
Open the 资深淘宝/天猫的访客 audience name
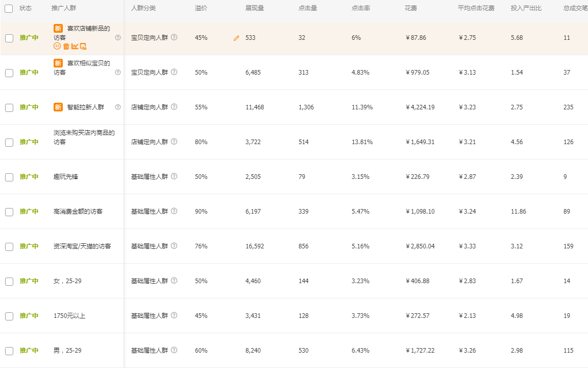(x=82, y=246)
